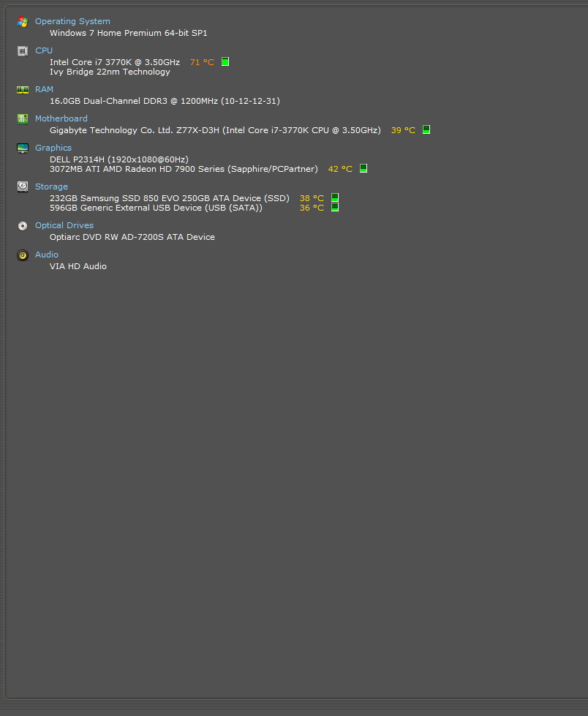Select the Gigabyte Technology Z77X-D3H line
The width and height of the screenshot is (588, 716).
pyautogui.click(x=215, y=131)
